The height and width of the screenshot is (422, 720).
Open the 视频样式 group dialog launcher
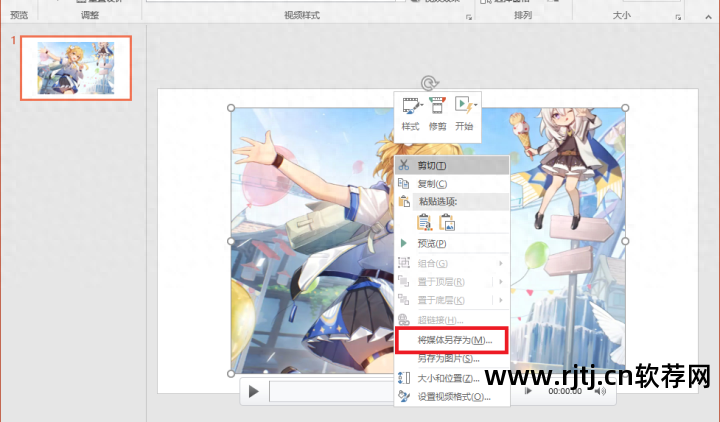[x=469, y=18]
